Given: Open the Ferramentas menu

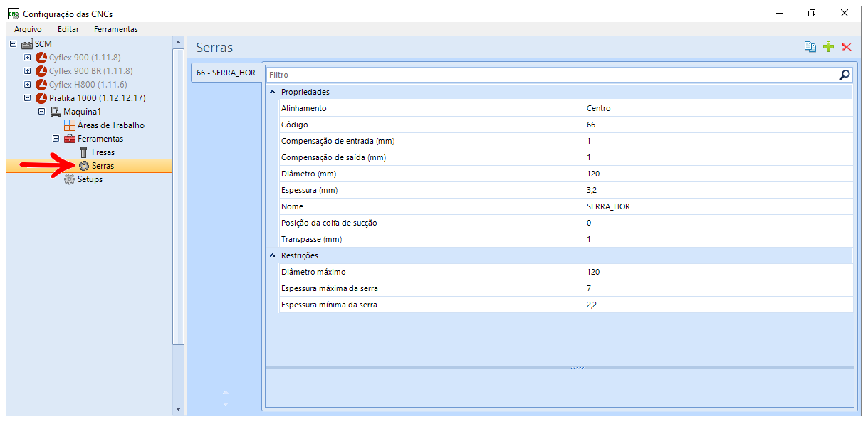Looking at the screenshot, I should [x=116, y=29].
